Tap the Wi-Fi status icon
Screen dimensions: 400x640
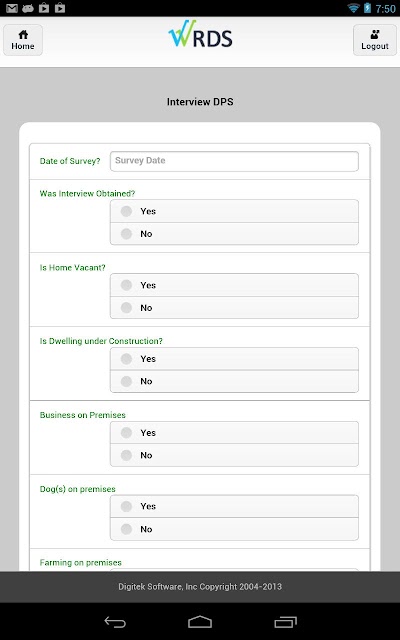click(353, 8)
